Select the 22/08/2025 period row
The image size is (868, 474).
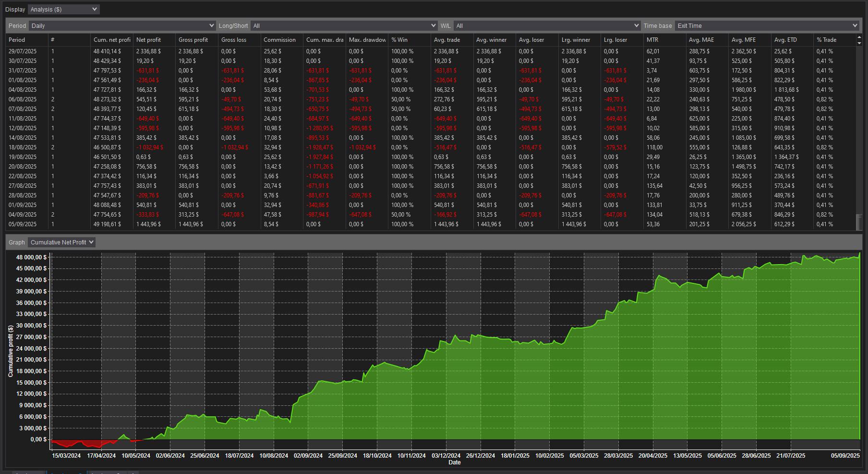coord(431,176)
